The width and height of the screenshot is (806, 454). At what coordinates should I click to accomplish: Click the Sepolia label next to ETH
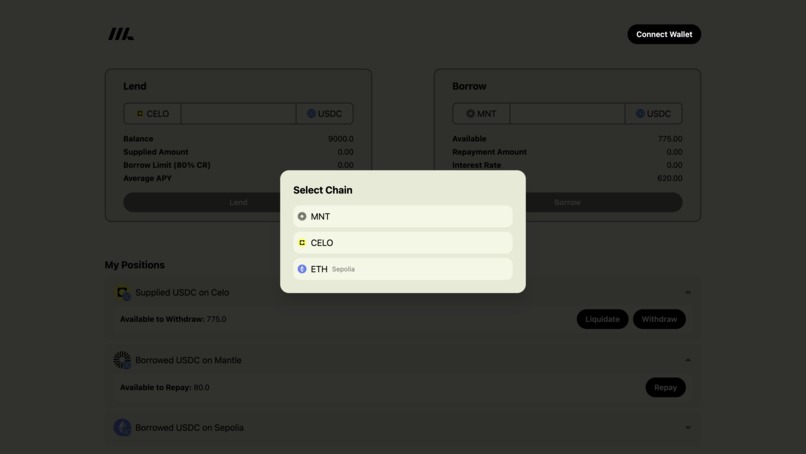coord(343,269)
